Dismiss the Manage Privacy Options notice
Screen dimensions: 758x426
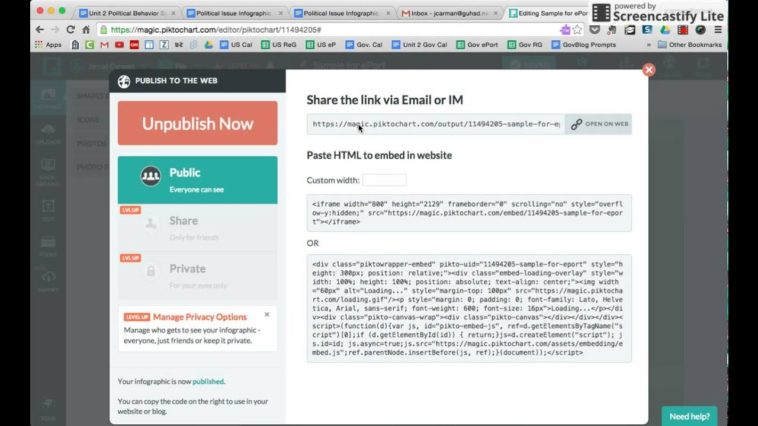[x=267, y=314]
